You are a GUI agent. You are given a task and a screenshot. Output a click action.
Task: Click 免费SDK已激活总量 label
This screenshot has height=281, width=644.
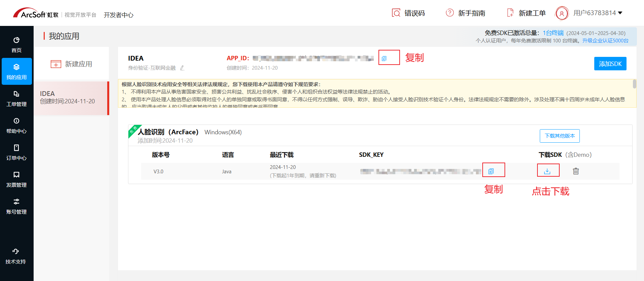[x=512, y=33]
